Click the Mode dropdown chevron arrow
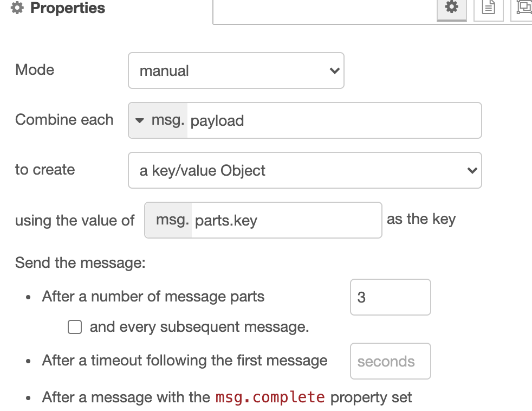The height and width of the screenshot is (411, 532). [334, 70]
